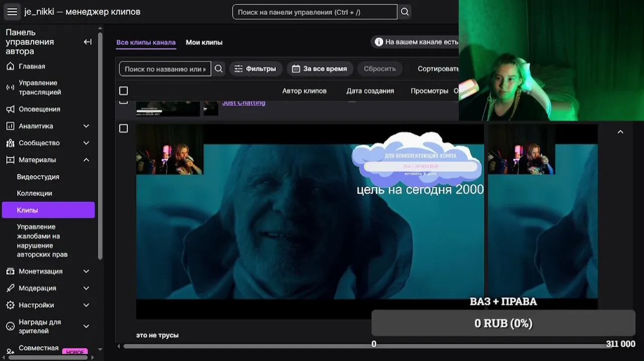Click the Аналитика chart icon
Screen dimensions: 644x361
click(x=10, y=126)
